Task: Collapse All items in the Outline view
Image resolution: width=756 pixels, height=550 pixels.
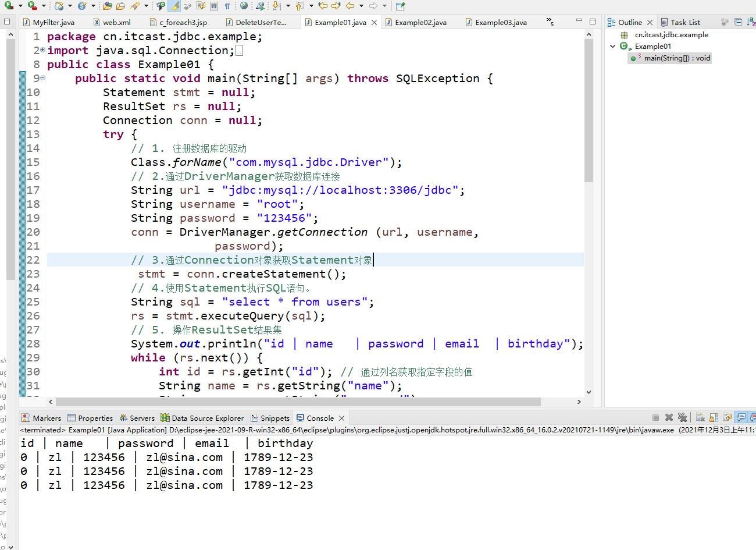Action: [737, 22]
